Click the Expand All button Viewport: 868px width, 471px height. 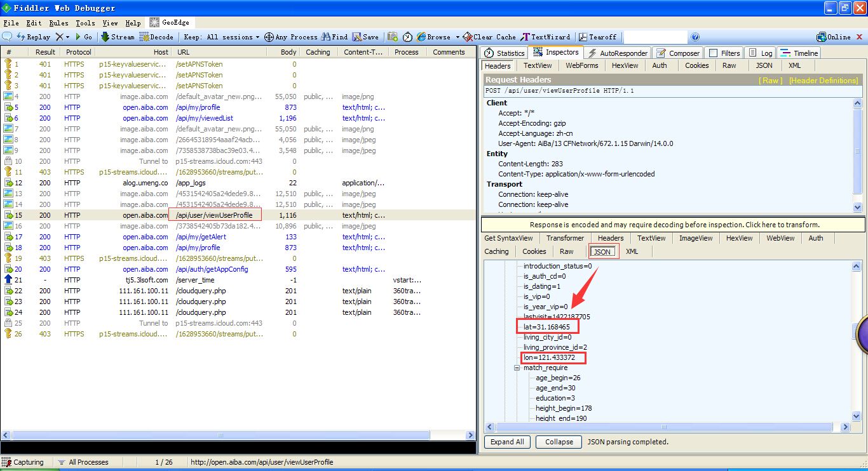click(507, 442)
